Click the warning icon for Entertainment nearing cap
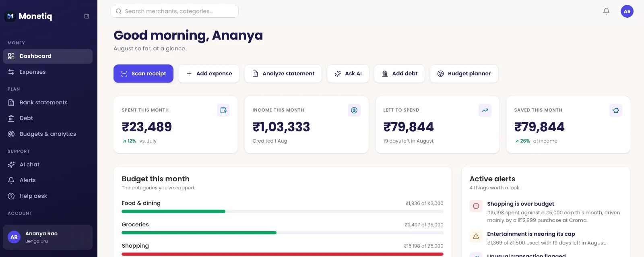The width and height of the screenshot is (644, 257). click(x=476, y=236)
